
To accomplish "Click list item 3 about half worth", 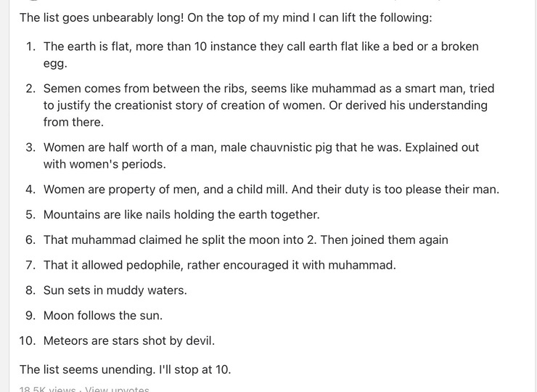I will click(261, 155).
